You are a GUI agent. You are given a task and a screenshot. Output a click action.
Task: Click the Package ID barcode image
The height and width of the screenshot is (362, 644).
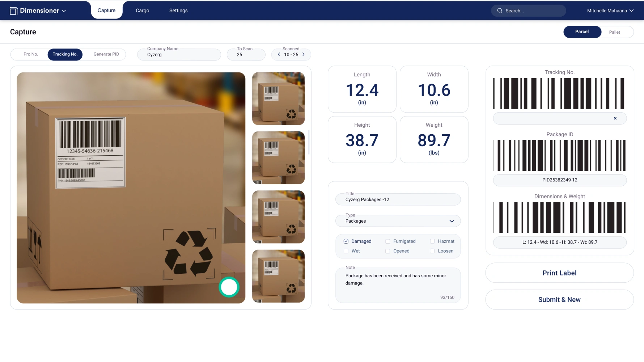559,156
